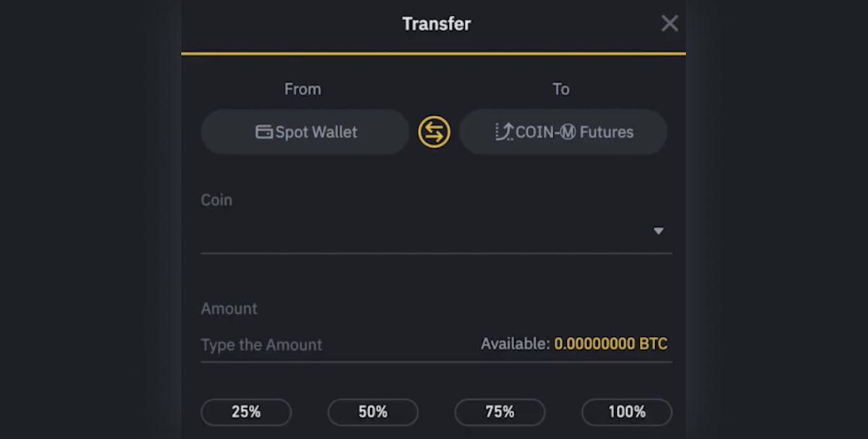
Task: Select the 25% amount option
Action: (246, 412)
